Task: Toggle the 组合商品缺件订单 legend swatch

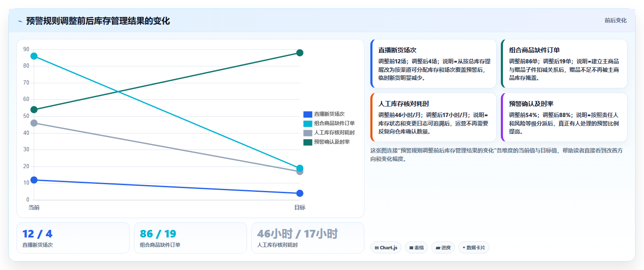Action: tap(307, 123)
